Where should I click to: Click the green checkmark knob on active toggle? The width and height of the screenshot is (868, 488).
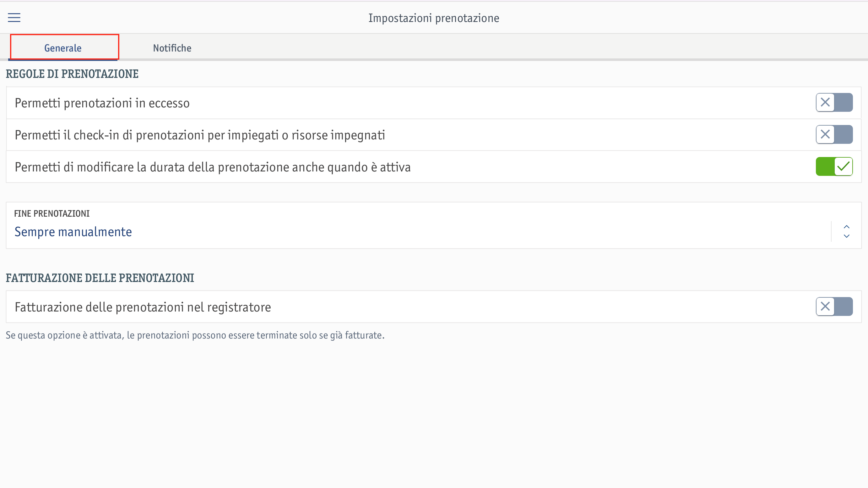pos(843,166)
